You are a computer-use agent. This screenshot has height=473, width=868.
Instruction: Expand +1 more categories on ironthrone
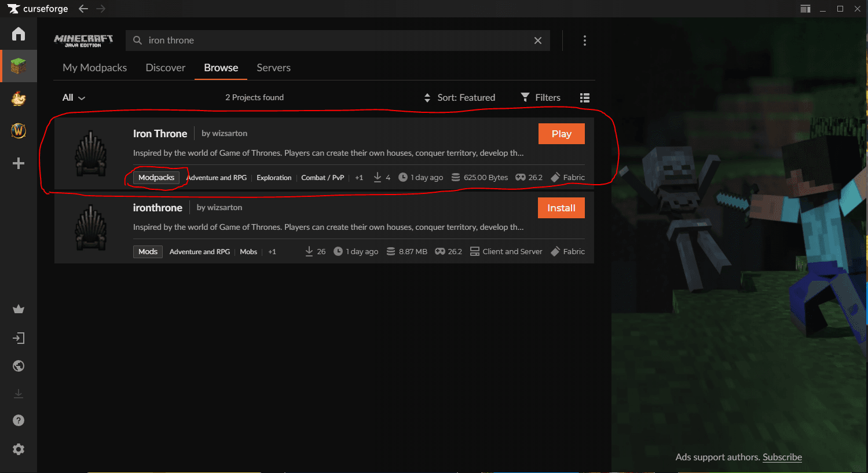[272, 252]
